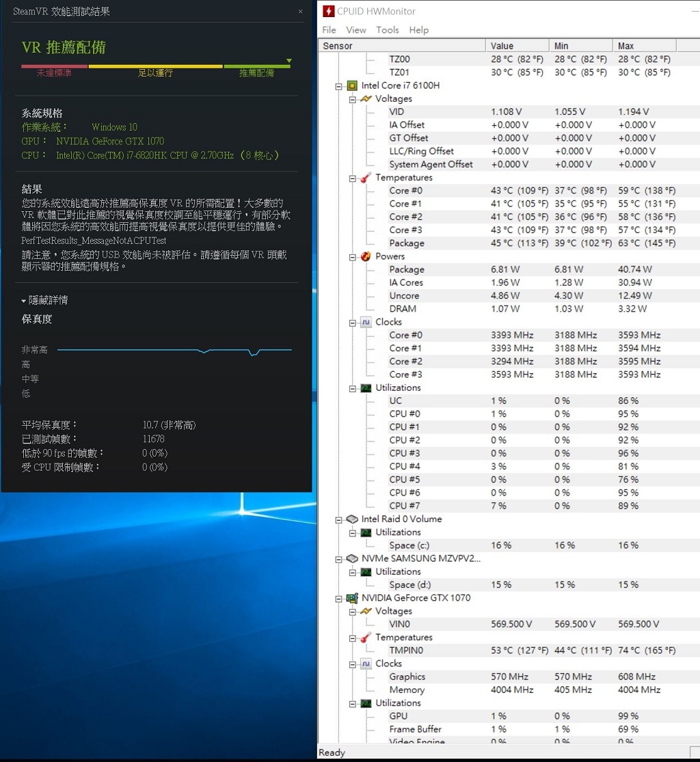The width and height of the screenshot is (700, 762).
Task: Collapse the NVMe SAMSUNG node
Action: 338,559
